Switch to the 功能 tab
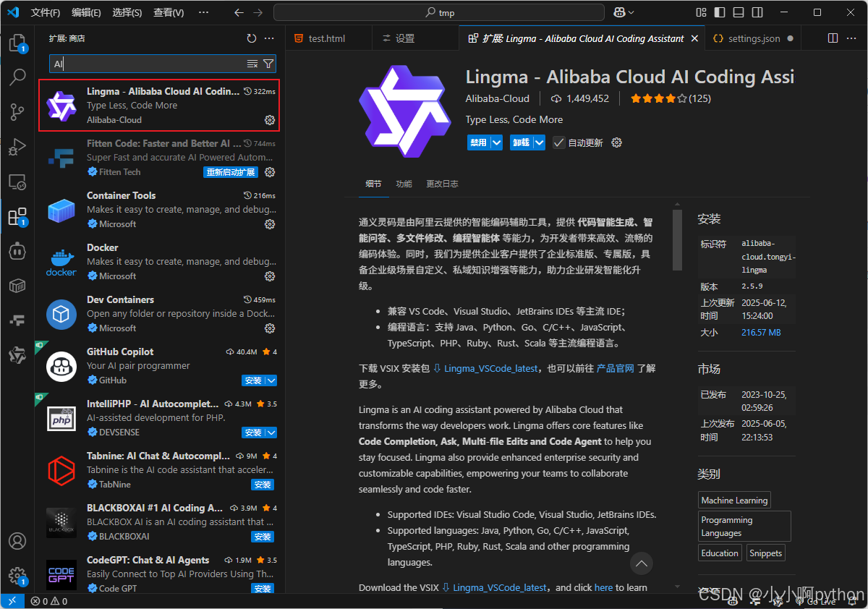This screenshot has height=609, width=868. (404, 184)
